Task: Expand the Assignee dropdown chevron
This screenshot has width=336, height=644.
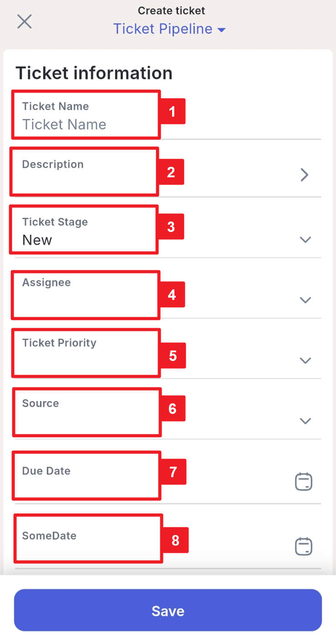Action: (x=305, y=300)
